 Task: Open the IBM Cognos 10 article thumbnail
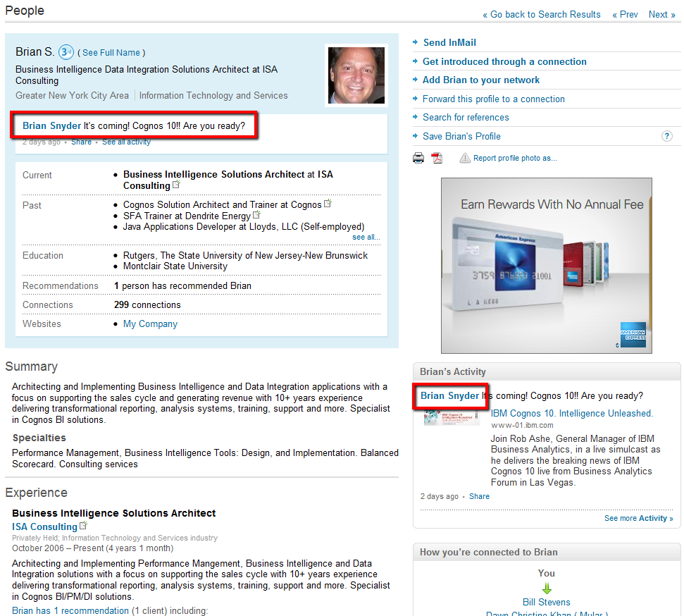[x=452, y=418]
